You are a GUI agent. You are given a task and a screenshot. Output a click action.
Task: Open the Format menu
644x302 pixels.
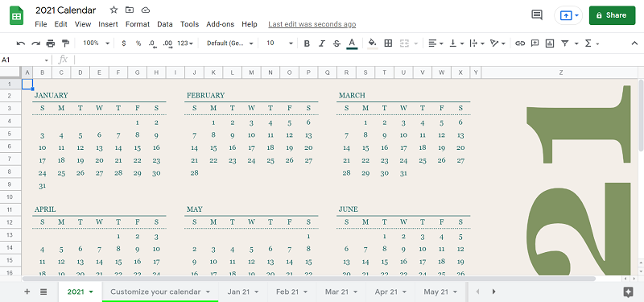click(138, 24)
